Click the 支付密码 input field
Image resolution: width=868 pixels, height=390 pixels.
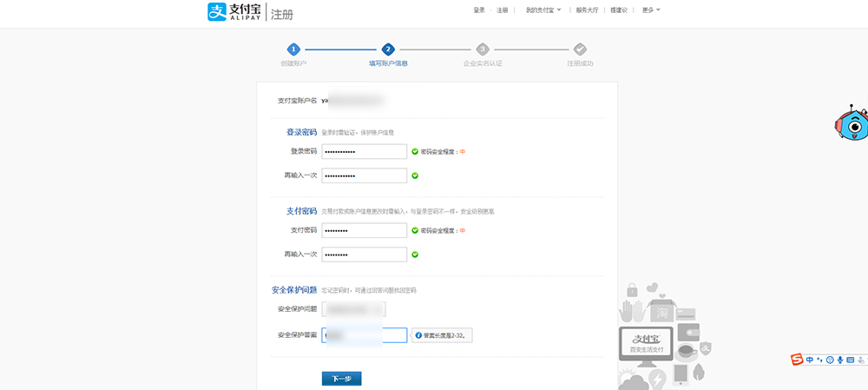pos(364,230)
